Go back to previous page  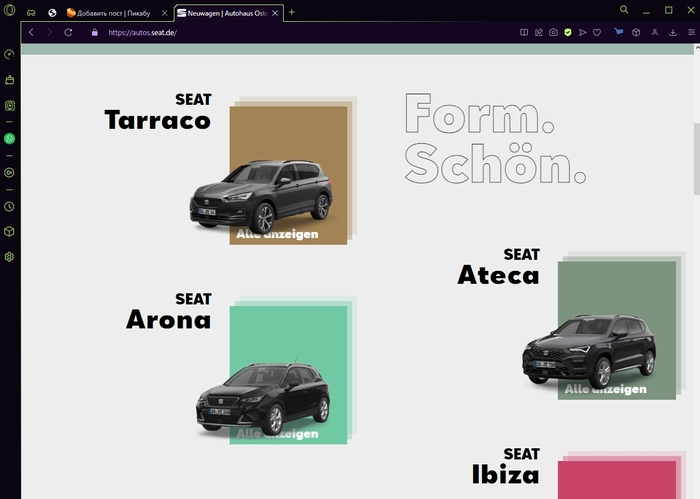click(x=31, y=32)
